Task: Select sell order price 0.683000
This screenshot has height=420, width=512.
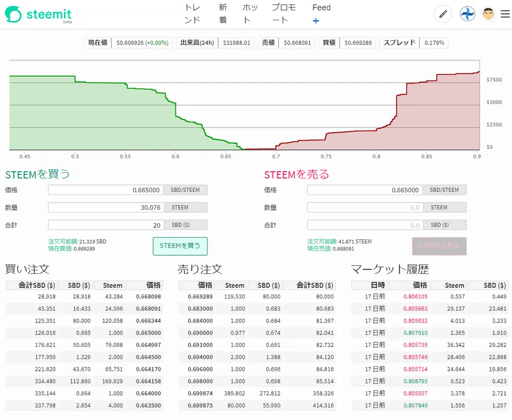Action: coord(200,309)
